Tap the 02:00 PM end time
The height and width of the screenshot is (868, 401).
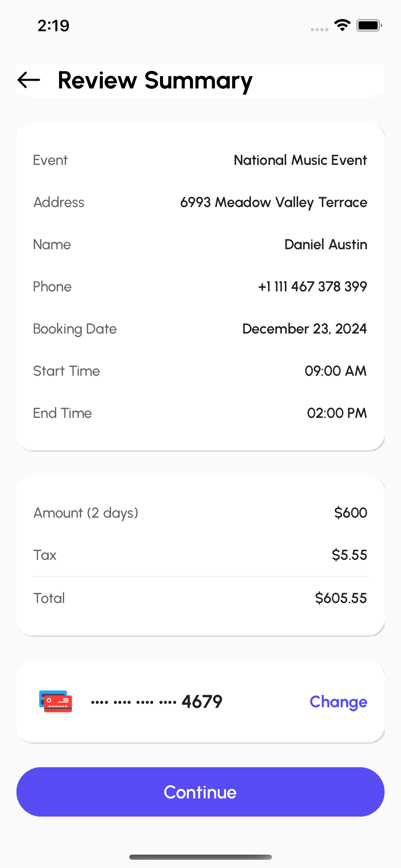coord(337,413)
